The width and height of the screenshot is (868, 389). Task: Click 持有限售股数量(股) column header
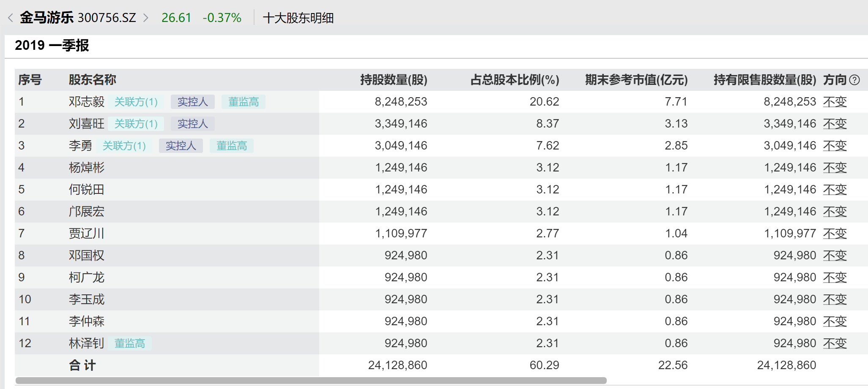coord(764,80)
